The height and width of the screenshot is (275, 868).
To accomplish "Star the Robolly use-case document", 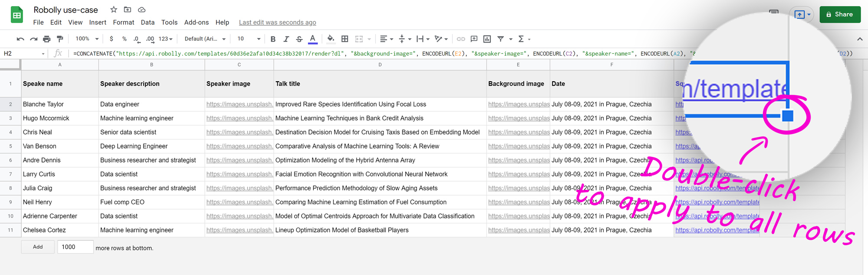I will [x=114, y=10].
